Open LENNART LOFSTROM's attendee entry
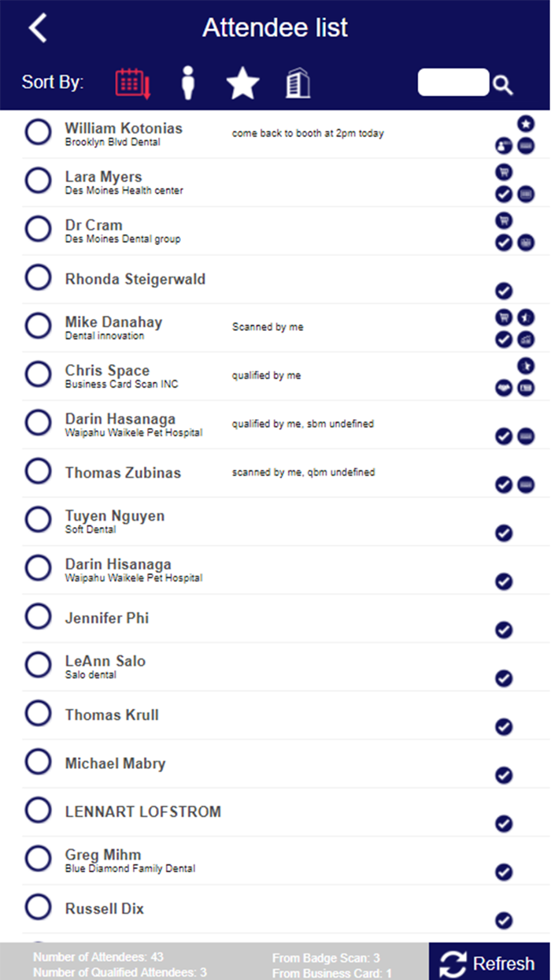The height and width of the screenshot is (980, 551). pyautogui.click(x=142, y=812)
